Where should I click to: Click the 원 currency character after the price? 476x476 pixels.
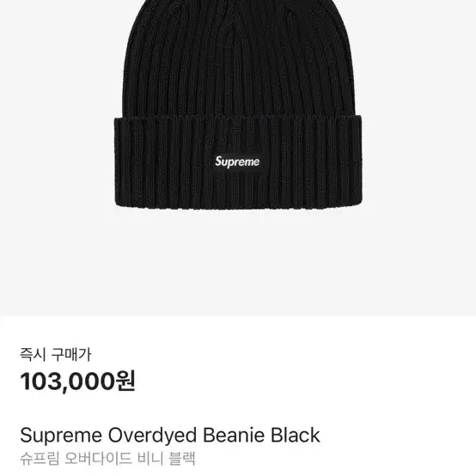coord(126,381)
